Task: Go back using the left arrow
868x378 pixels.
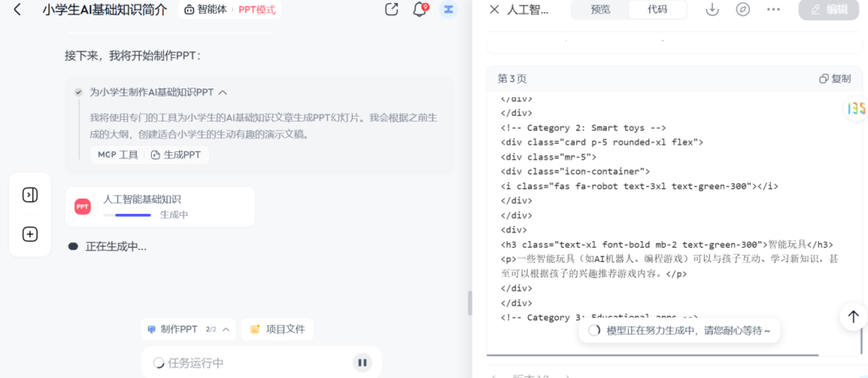Action: pos(18,10)
